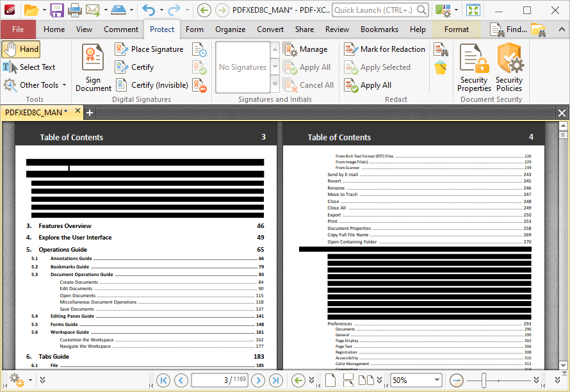Click the Certify button
The height and width of the screenshot is (392, 570).
click(x=135, y=67)
